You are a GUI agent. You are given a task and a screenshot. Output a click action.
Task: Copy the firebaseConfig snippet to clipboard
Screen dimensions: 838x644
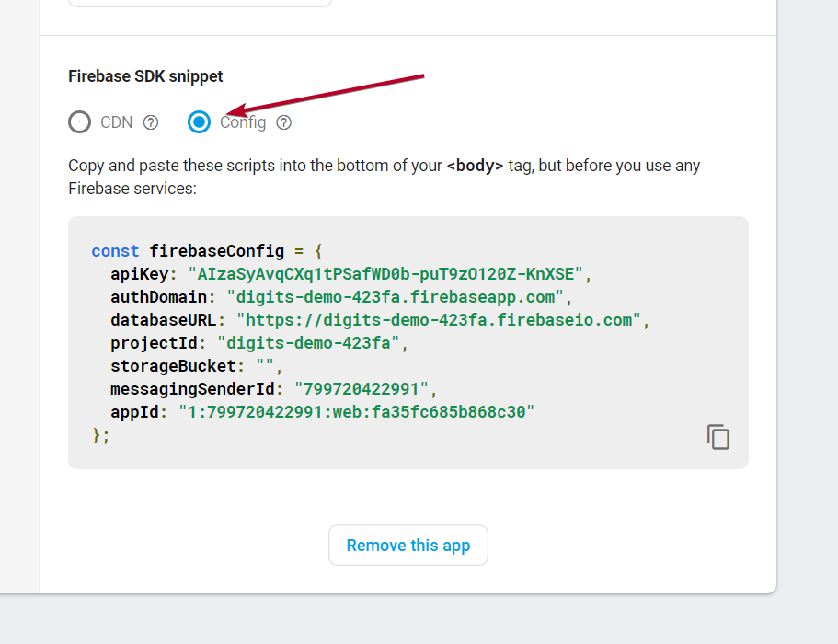717,437
